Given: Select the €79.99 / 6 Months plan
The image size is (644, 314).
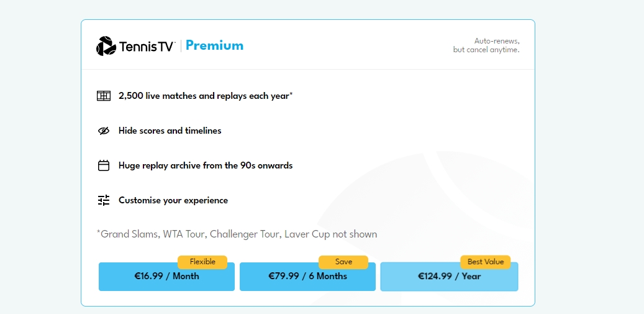Looking at the screenshot, I should [x=307, y=276].
